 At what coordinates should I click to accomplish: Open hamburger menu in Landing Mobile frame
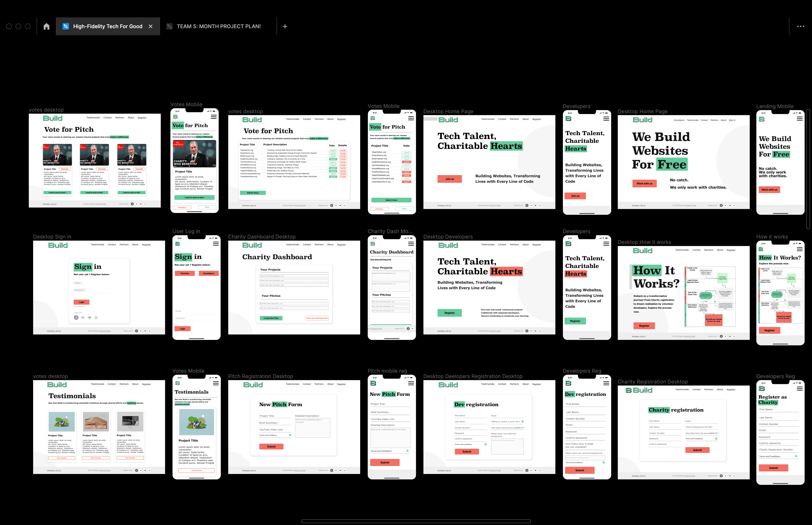(799, 119)
